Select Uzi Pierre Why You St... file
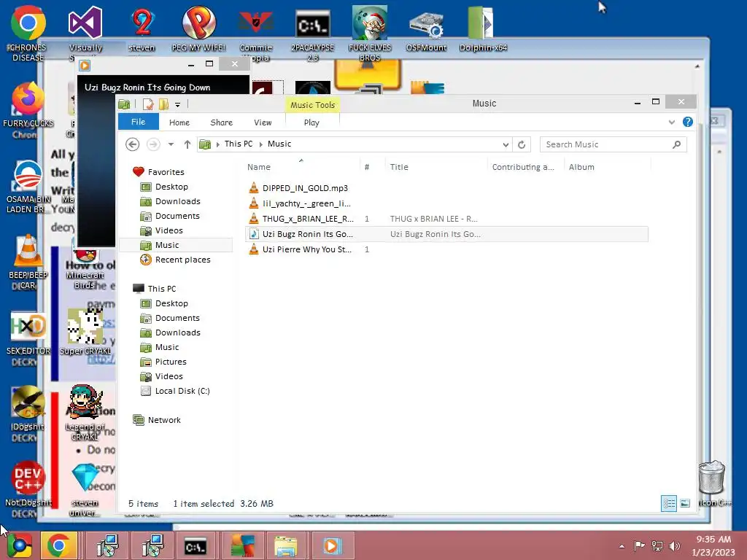 (307, 249)
